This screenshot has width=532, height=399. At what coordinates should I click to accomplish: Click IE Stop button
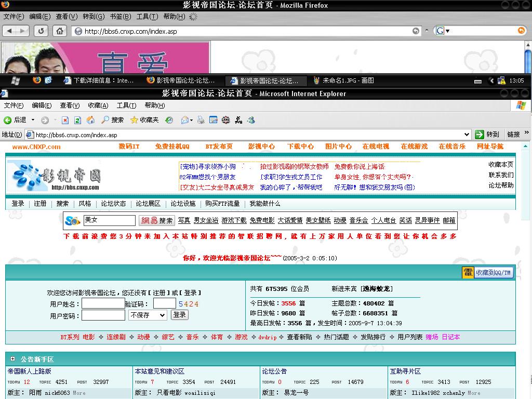(65, 120)
